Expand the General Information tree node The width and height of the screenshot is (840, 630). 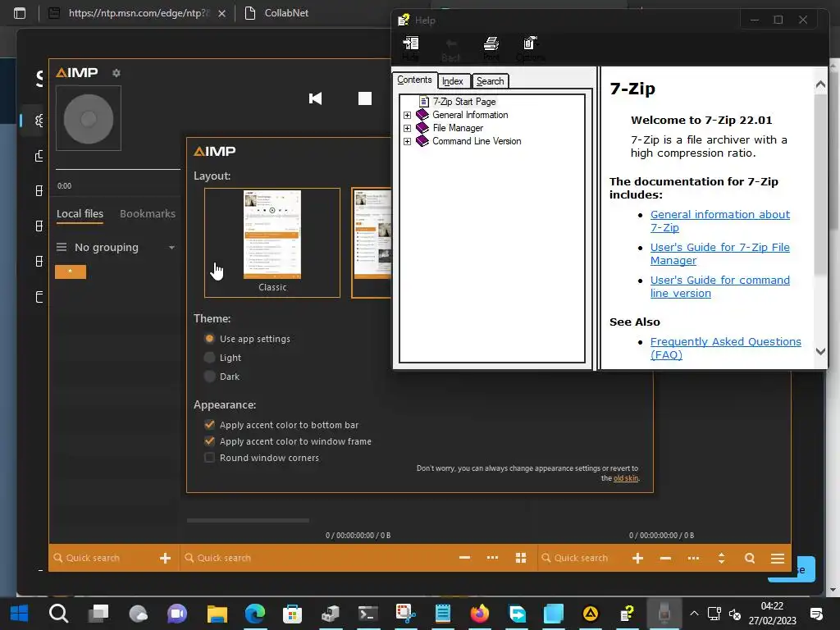407,115
